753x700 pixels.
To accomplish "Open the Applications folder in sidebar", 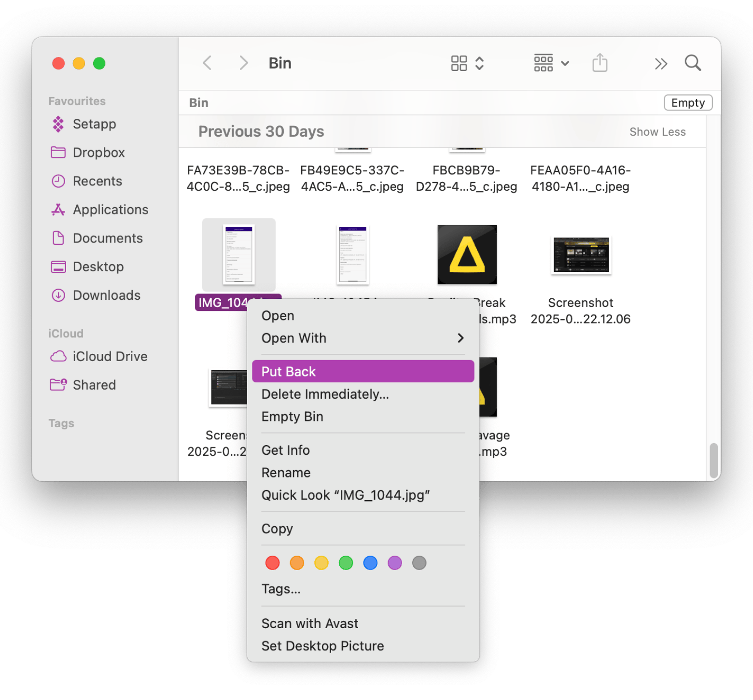I will coord(111,209).
